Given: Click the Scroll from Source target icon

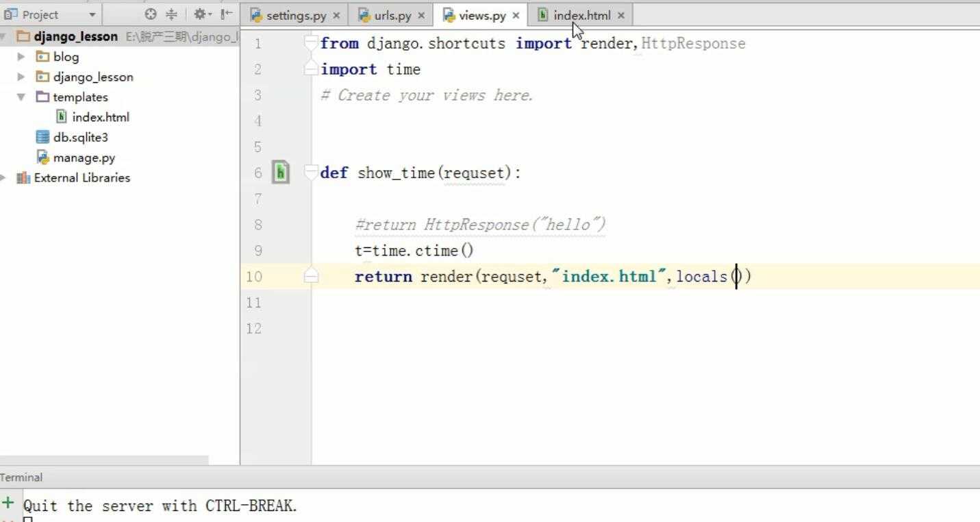Looking at the screenshot, I should tap(151, 14).
